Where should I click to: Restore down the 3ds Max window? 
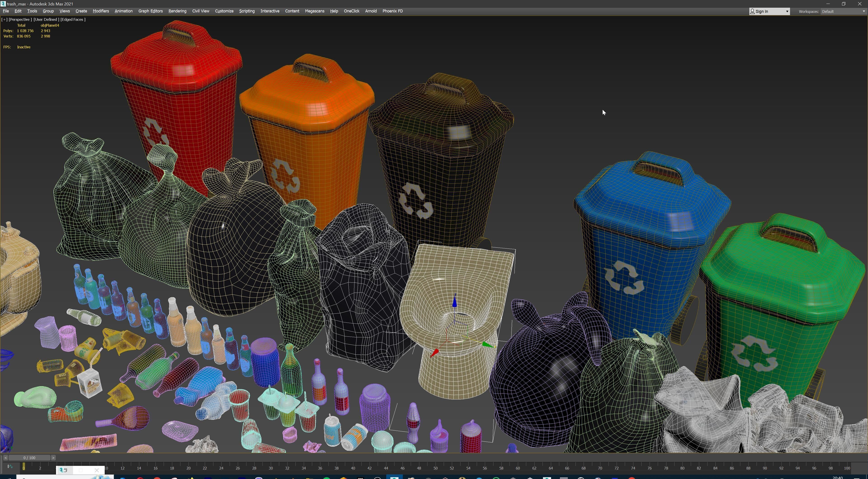[844, 4]
